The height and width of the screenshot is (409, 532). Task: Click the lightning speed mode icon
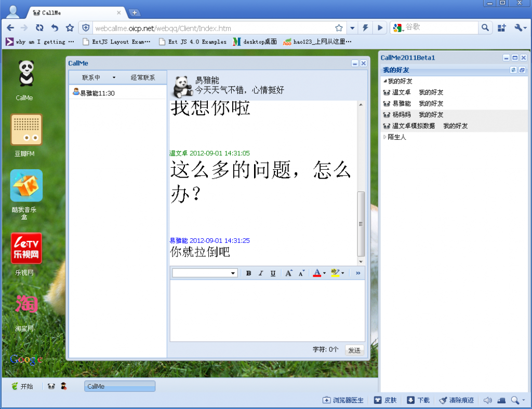click(x=365, y=28)
